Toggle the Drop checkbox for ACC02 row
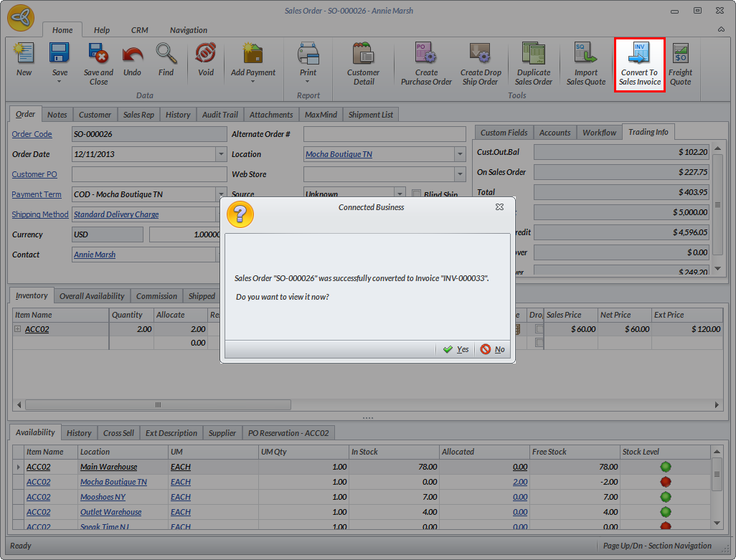The width and height of the screenshot is (736, 560). pos(539,329)
